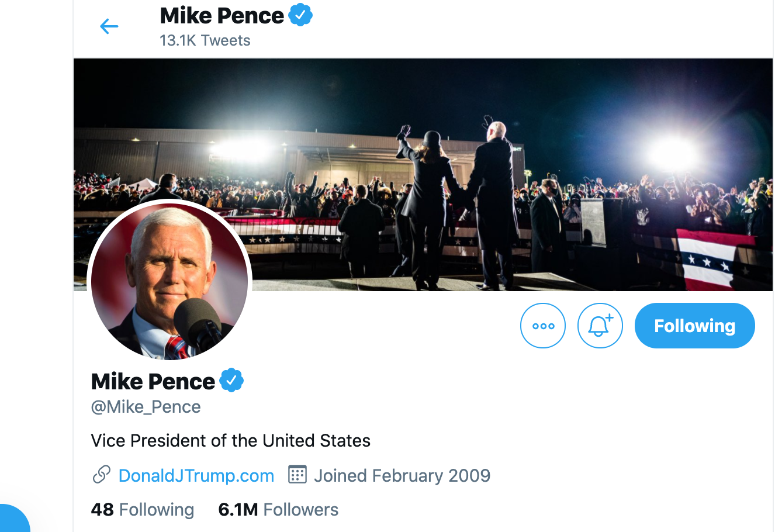
Task: Click the calendar icon beside the join date
Action: [x=297, y=475]
